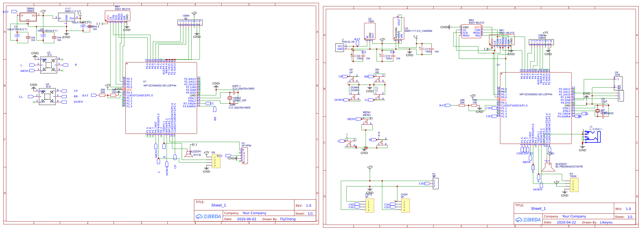Click the P1 3P header box
The width and height of the screenshot is (644, 233).
tap(435, 184)
